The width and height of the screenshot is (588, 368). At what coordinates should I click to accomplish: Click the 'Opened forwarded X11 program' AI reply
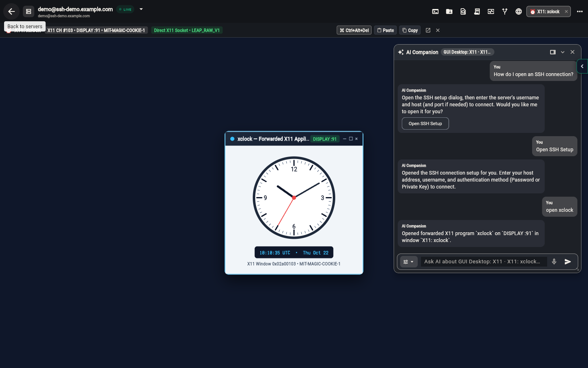471,233
